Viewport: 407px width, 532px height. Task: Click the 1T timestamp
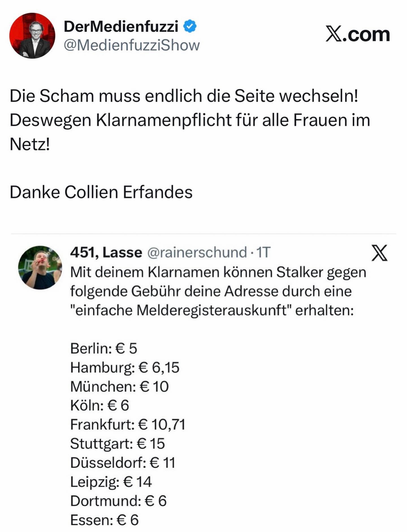pyautogui.click(x=263, y=252)
